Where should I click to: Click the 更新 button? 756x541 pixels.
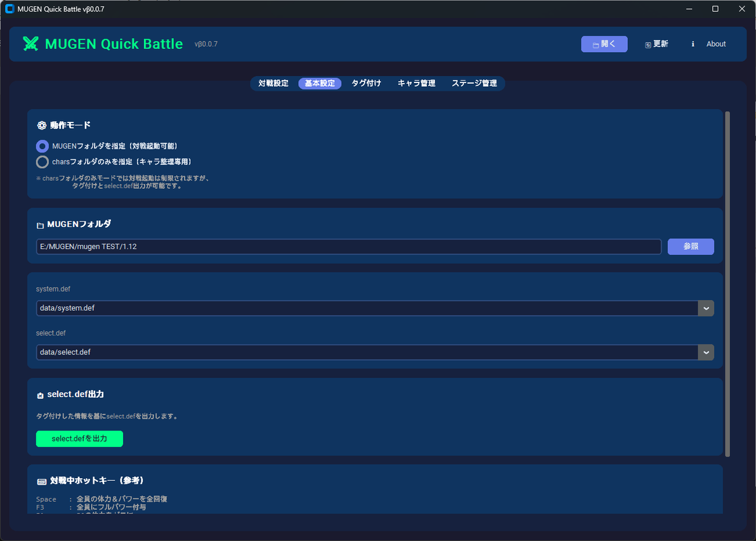point(656,44)
